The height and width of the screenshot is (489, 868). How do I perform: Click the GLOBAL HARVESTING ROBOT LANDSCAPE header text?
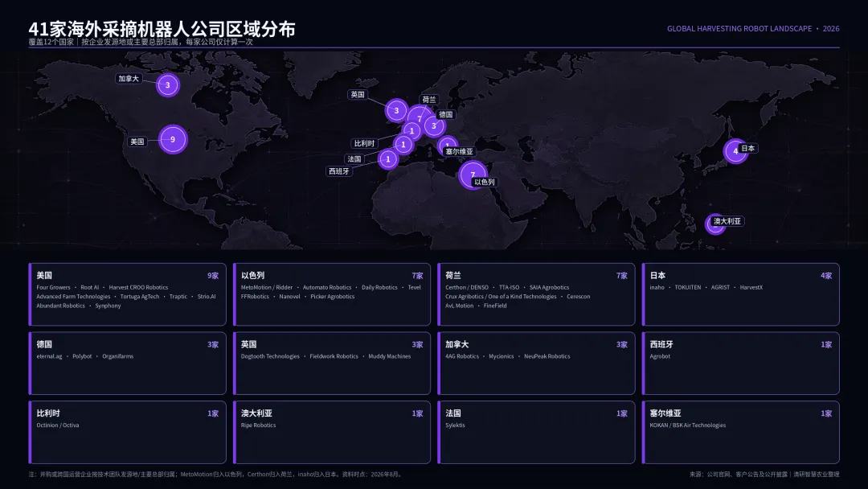point(739,29)
